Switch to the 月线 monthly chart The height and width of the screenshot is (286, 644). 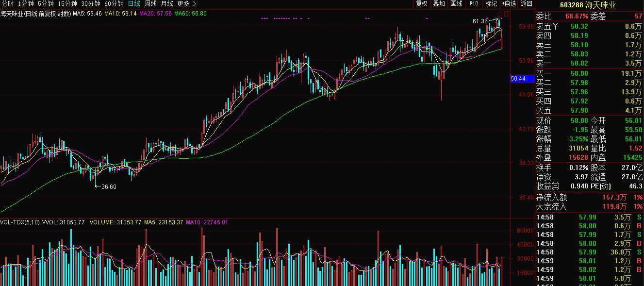[167, 3]
